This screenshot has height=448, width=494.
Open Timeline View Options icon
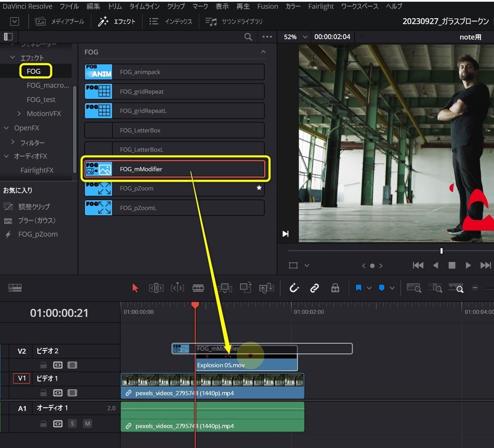tap(15, 288)
